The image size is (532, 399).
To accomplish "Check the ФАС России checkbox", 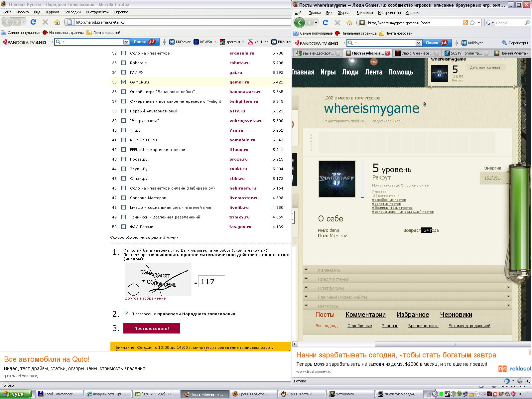I will click(x=124, y=226).
